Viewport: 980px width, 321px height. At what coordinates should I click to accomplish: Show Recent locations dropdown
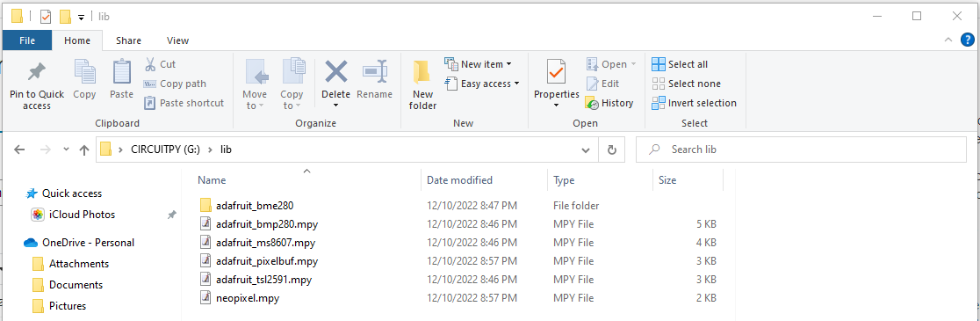tap(66, 150)
